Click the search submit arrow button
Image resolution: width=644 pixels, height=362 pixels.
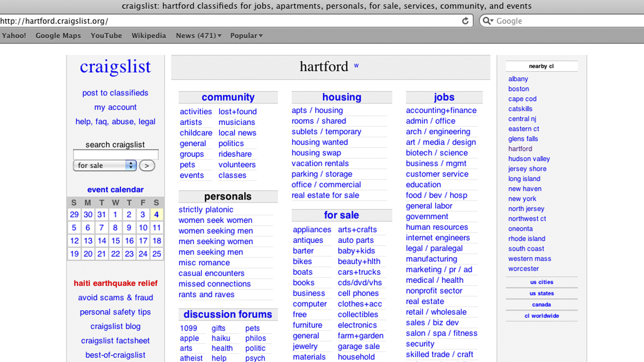pos(147,165)
